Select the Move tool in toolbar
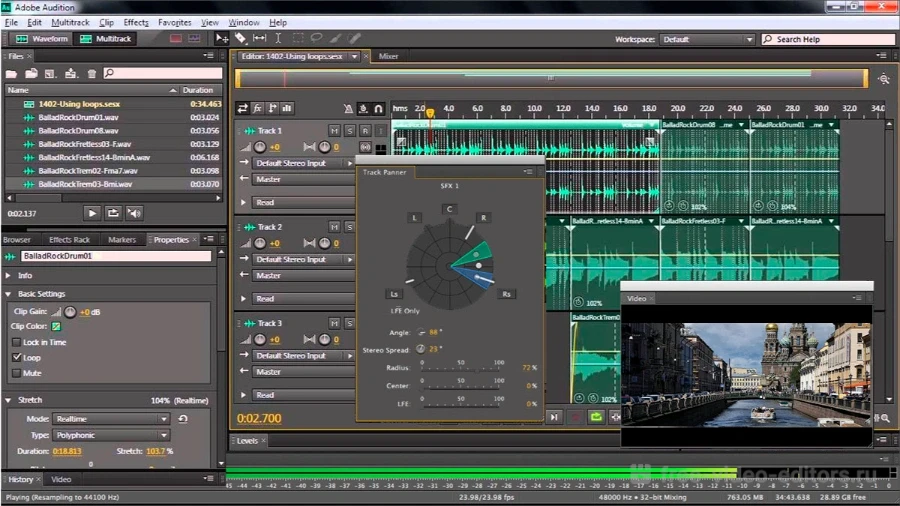This screenshot has height=506, width=900. click(x=222, y=38)
